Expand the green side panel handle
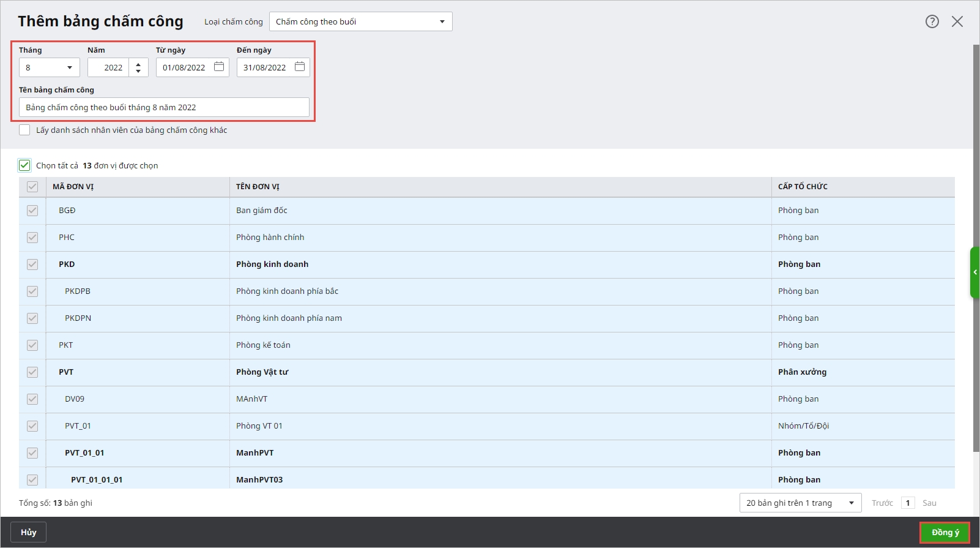The image size is (980, 548). point(975,272)
